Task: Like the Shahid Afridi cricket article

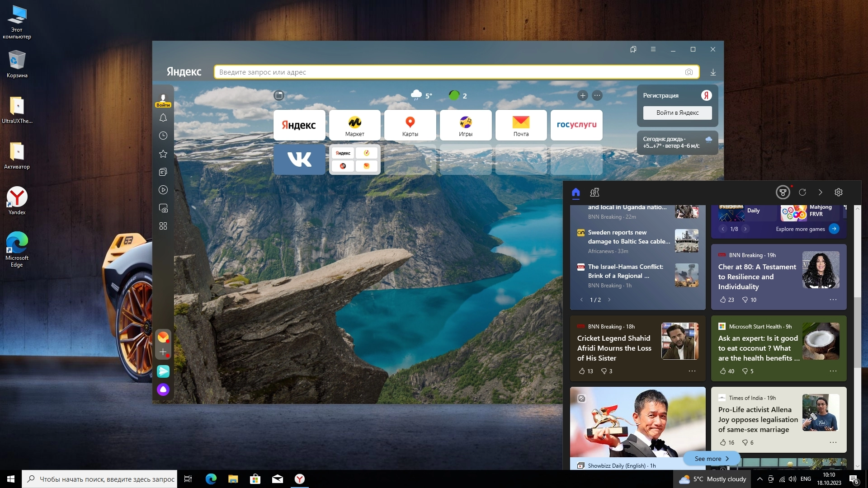Action: (582, 371)
